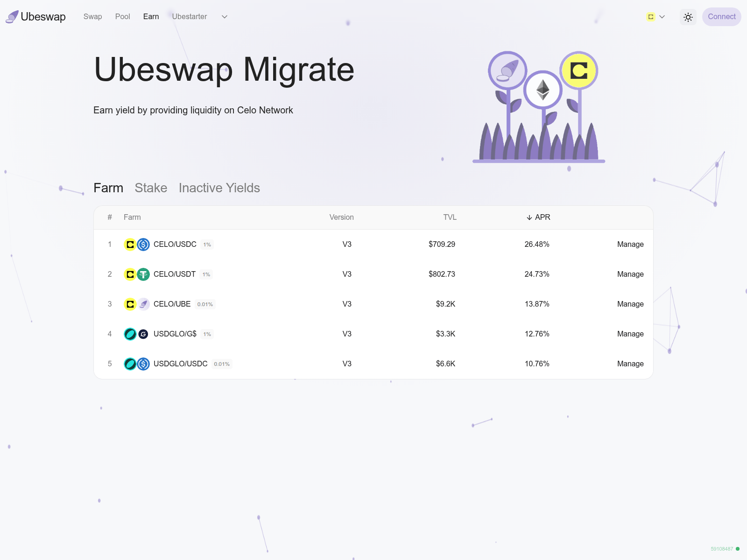Manage the USDGLO/USDC farm
Screen dimensions: 747x560
click(630, 364)
